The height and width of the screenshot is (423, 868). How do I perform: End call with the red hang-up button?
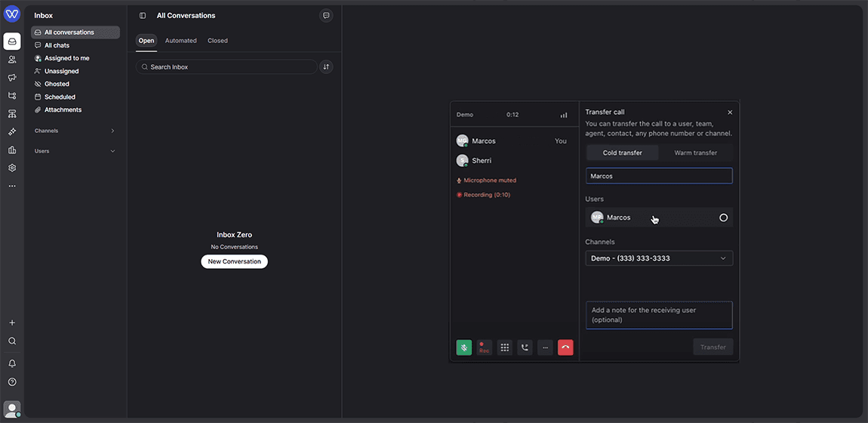tap(565, 347)
